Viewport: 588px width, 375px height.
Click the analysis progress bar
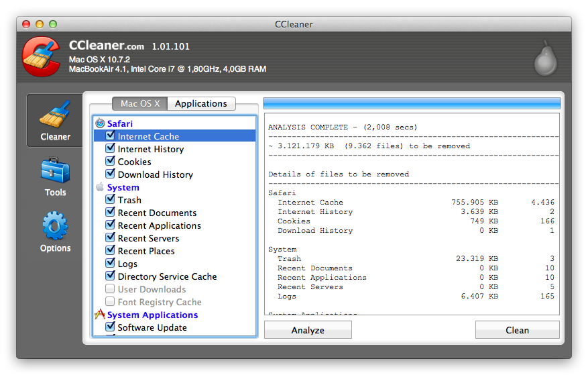point(412,103)
